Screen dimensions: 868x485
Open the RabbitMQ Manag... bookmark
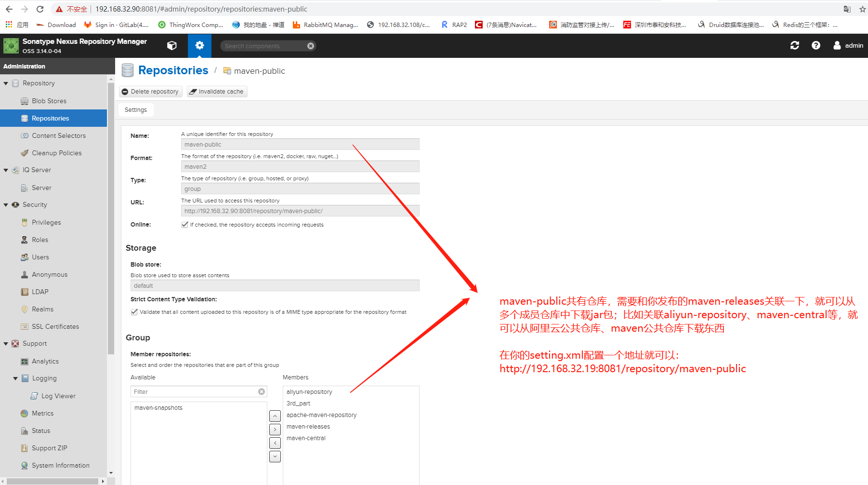pos(326,25)
